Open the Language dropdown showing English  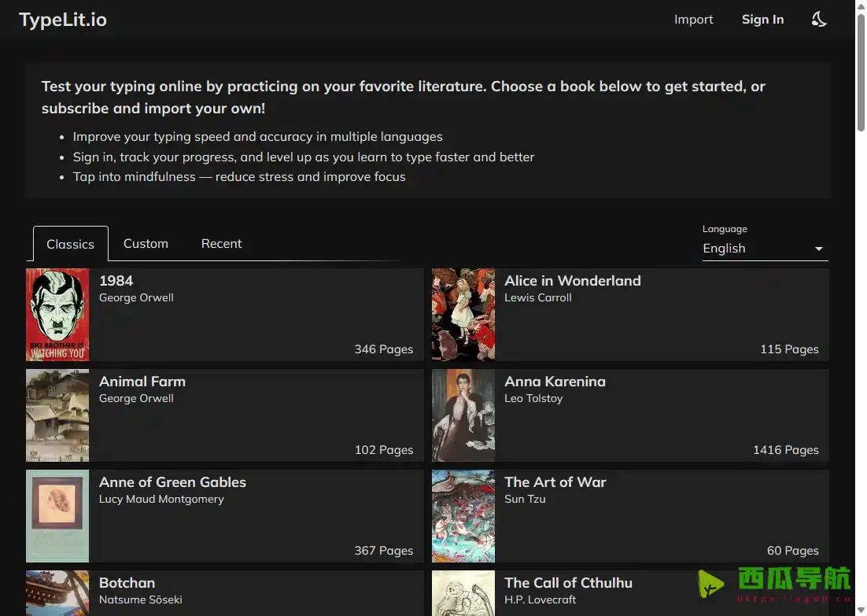(x=766, y=249)
